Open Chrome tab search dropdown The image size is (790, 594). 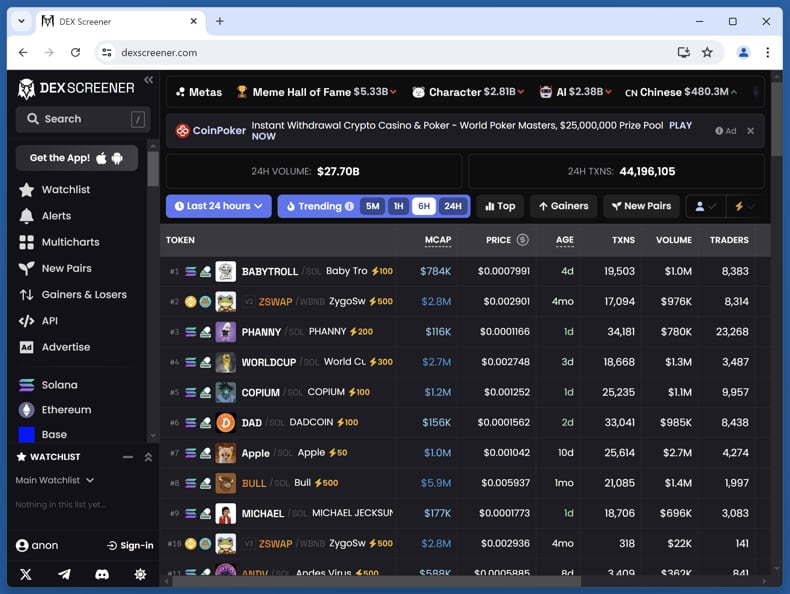click(21, 21)
